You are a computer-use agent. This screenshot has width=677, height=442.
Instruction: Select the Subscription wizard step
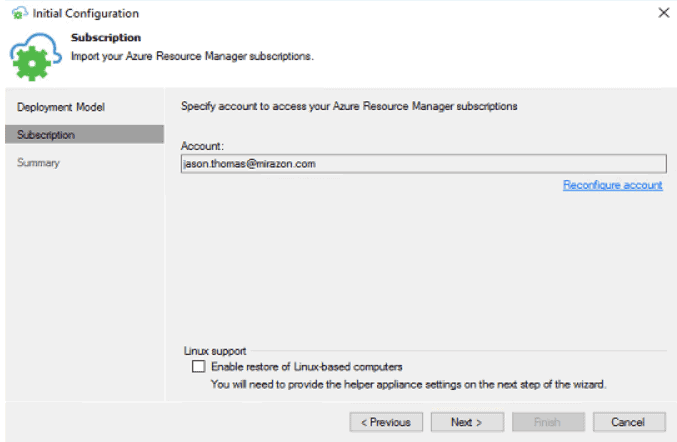pyautogui.click(x=85, y=135)
